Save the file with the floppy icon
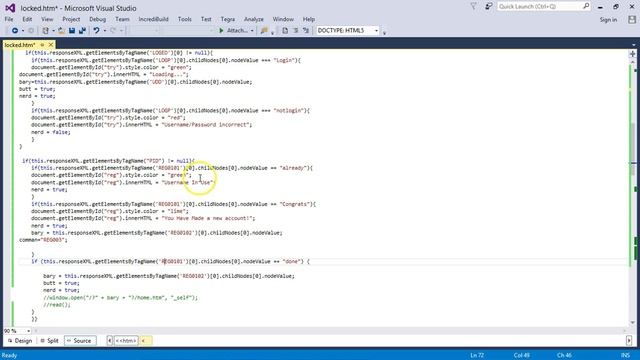 pyautogui.click(x=72, y=31)
